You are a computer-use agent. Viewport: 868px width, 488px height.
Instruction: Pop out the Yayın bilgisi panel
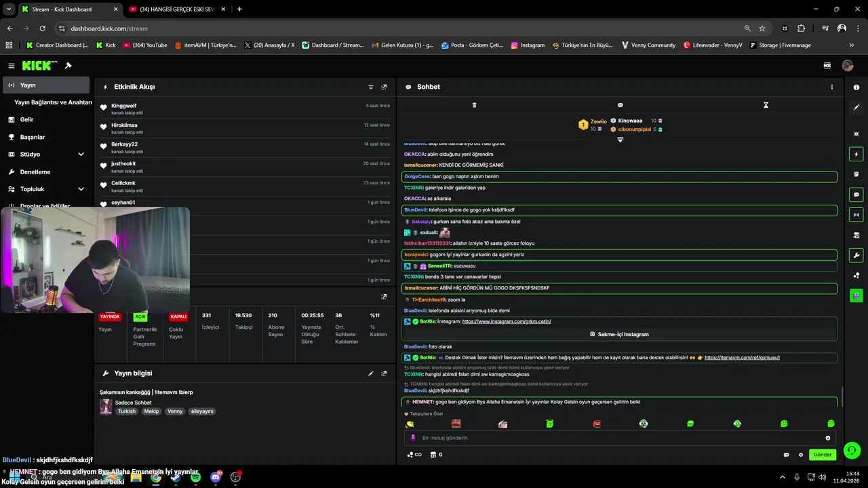click(384, 373)
